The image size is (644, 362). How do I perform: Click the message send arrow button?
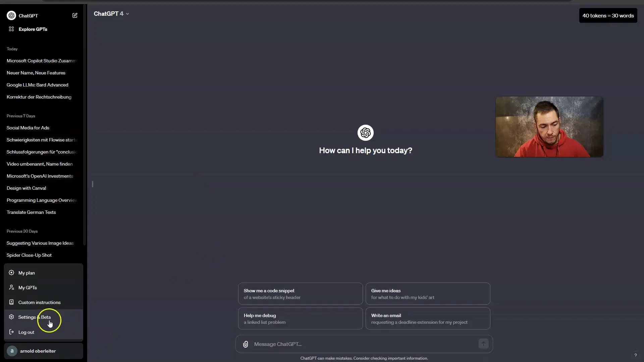click(483, 344)
